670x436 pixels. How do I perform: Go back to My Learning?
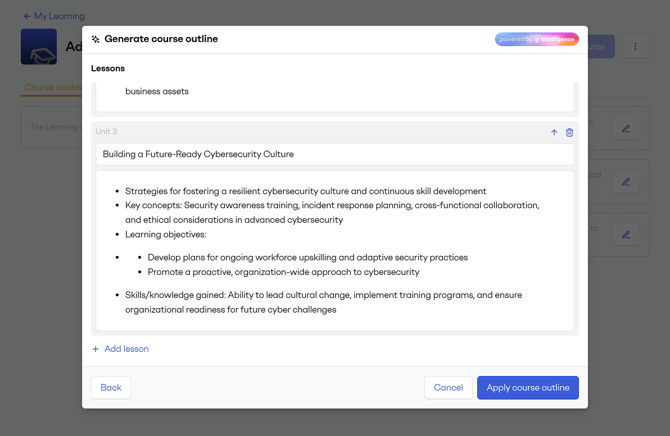pos(54,16)
